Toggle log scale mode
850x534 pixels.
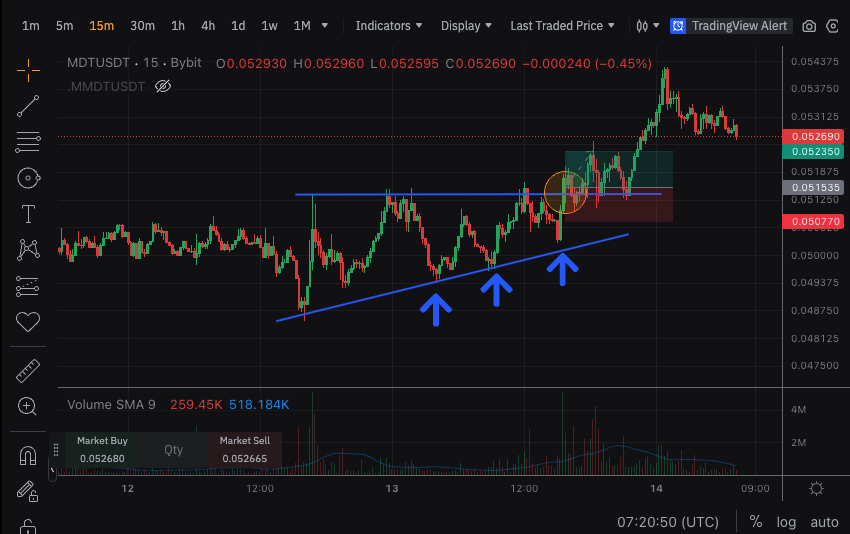[x=786, y=522]
